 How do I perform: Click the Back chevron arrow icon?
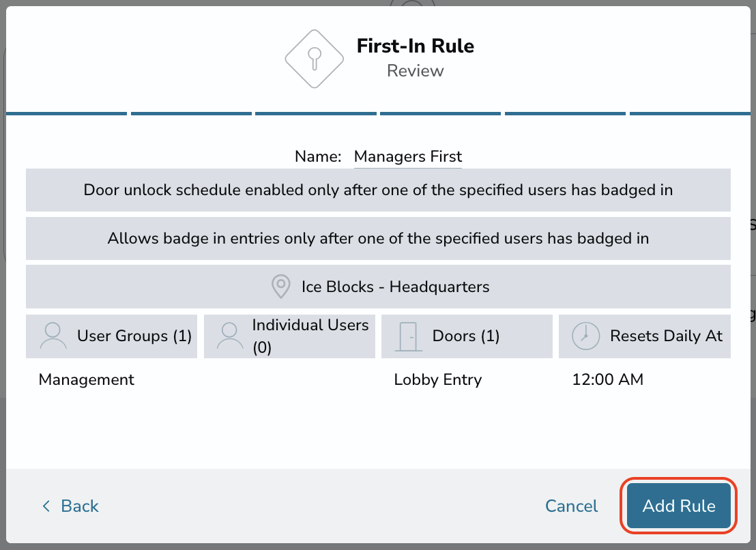[x=46, y=506]
